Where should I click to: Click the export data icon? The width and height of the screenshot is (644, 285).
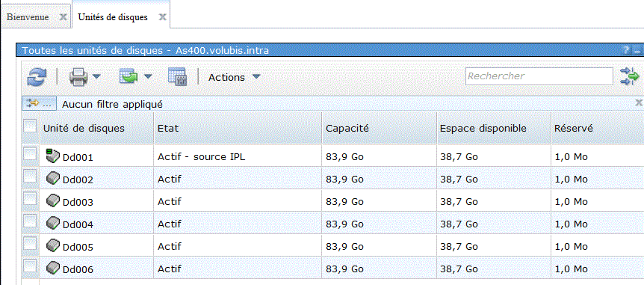pos(130,76)
